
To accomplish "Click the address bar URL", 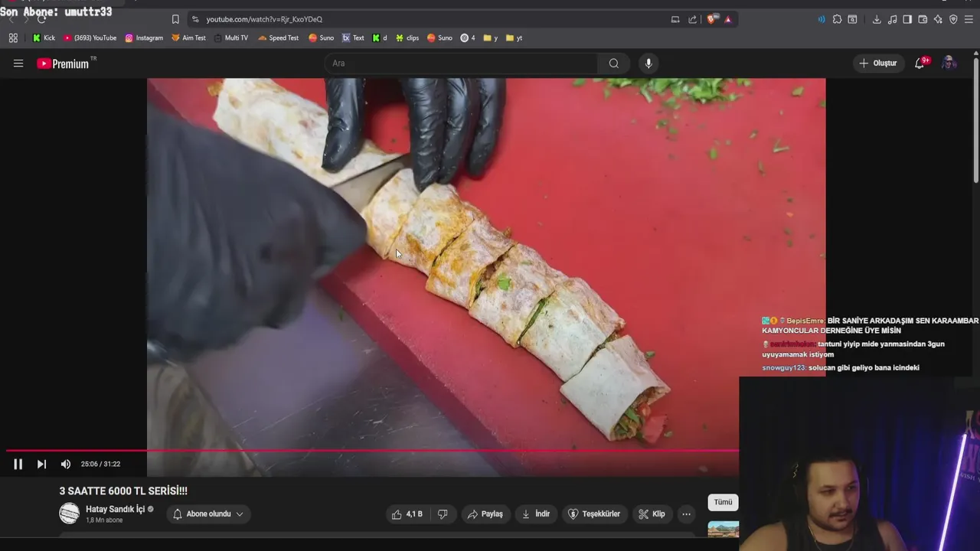I will [x=264, y=19].
